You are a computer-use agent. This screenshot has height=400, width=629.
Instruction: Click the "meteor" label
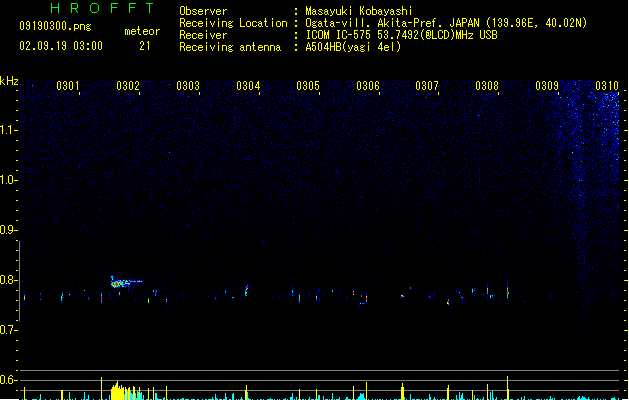tap(142, 31)
